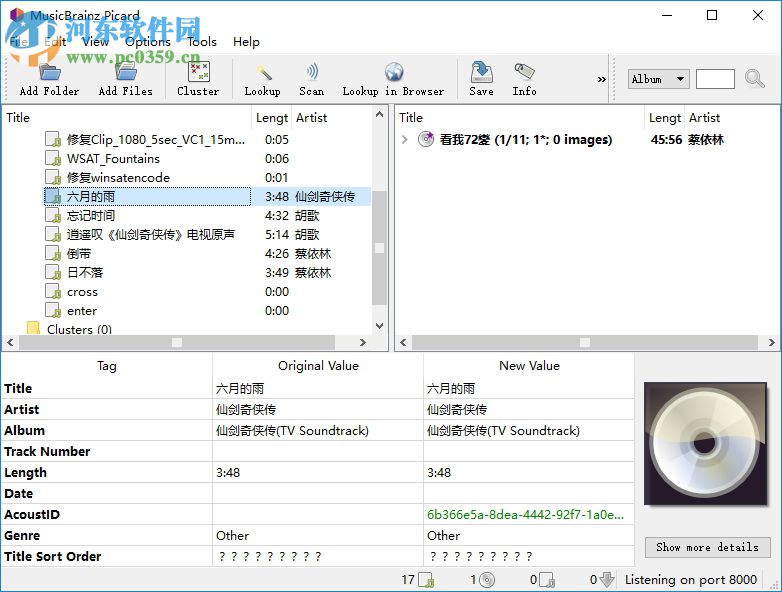Viewport: 782px width, 592px height.
Task: Click the Add Folder toolbar icon
Action: click(49, 72)
